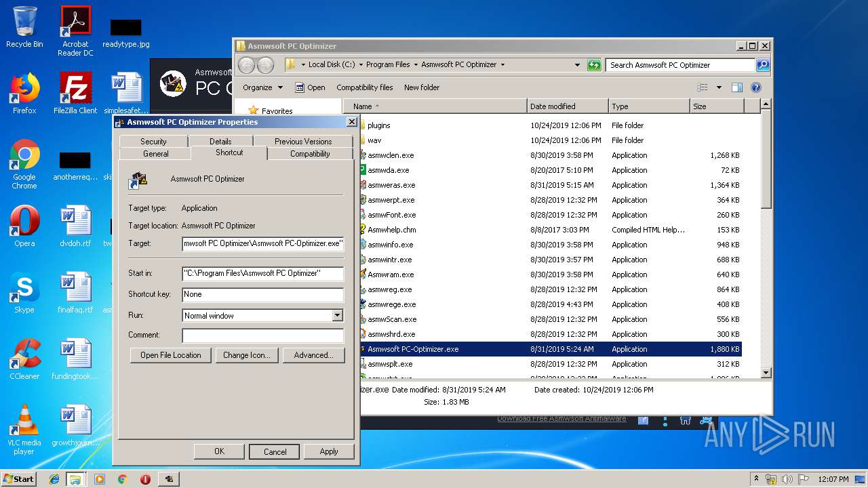Click Compatibility files in Explorer toolbar
This screenshot has width=868, height=488.
click(365, 87)
